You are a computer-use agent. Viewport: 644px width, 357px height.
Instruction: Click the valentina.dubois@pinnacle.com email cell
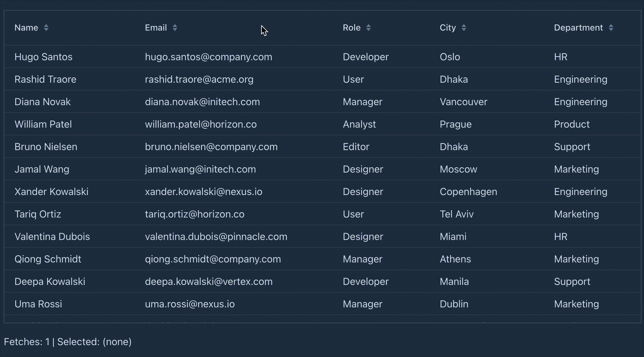tap(216, 237)
